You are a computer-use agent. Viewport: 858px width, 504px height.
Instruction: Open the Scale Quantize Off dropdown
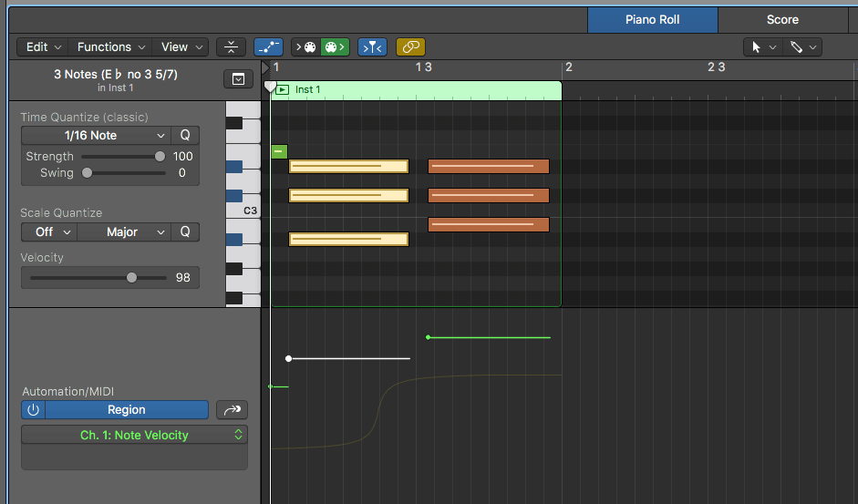tap(49, 232)
